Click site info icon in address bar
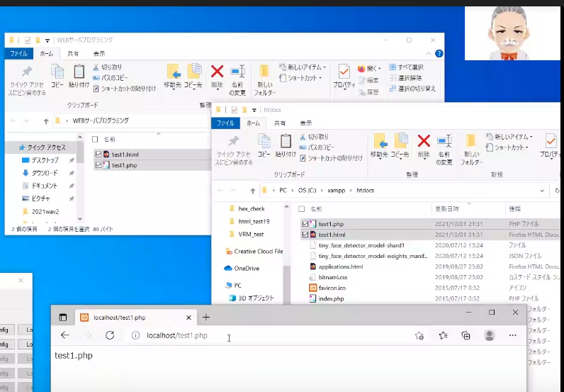The width and height of the screenshot is (564, 392). [x=135, y=335]
